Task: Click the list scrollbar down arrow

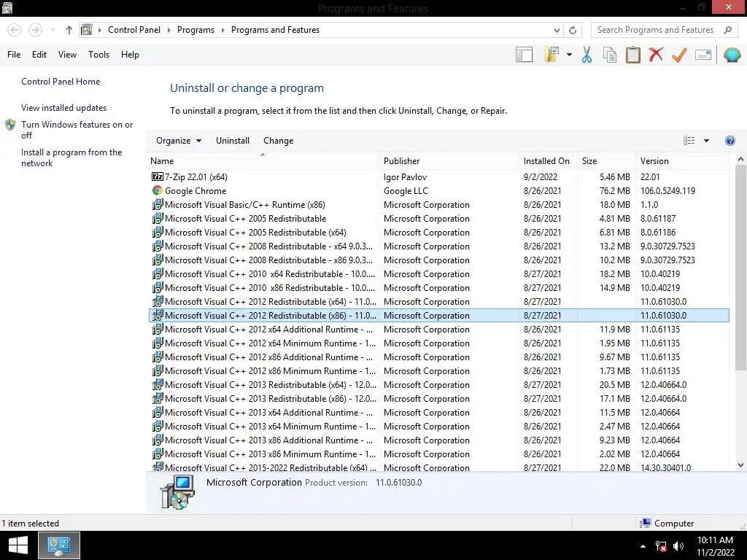Action: pos(740,465)
